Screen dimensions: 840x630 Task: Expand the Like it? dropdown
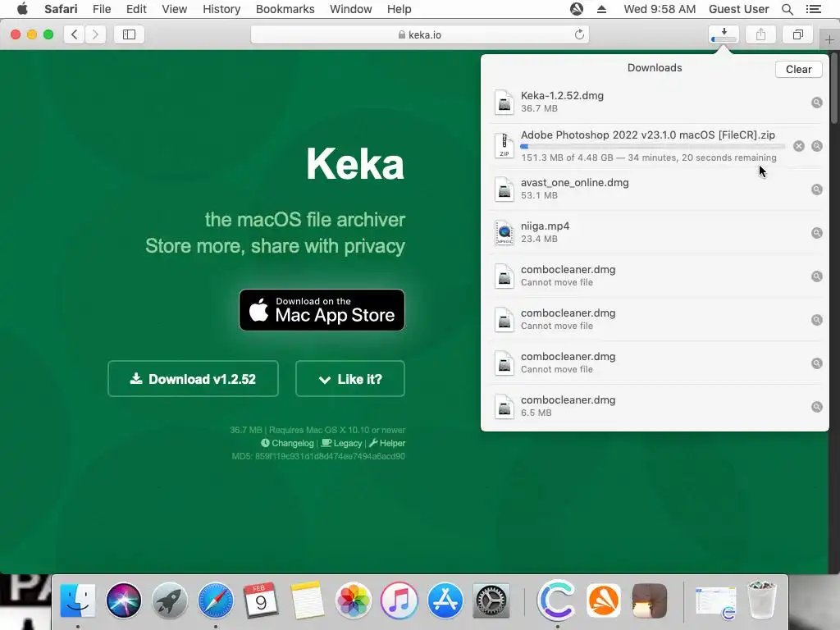349,379
